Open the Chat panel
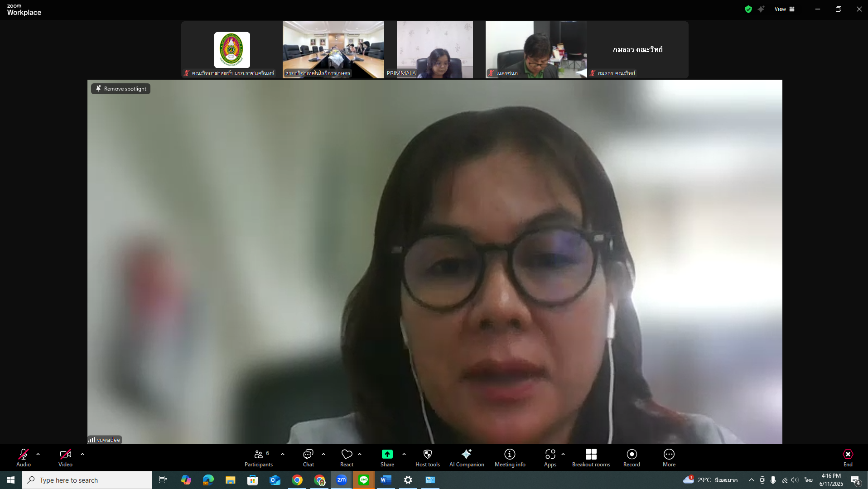The height and width of the screenshot is (489, 868). coord(308,457)
